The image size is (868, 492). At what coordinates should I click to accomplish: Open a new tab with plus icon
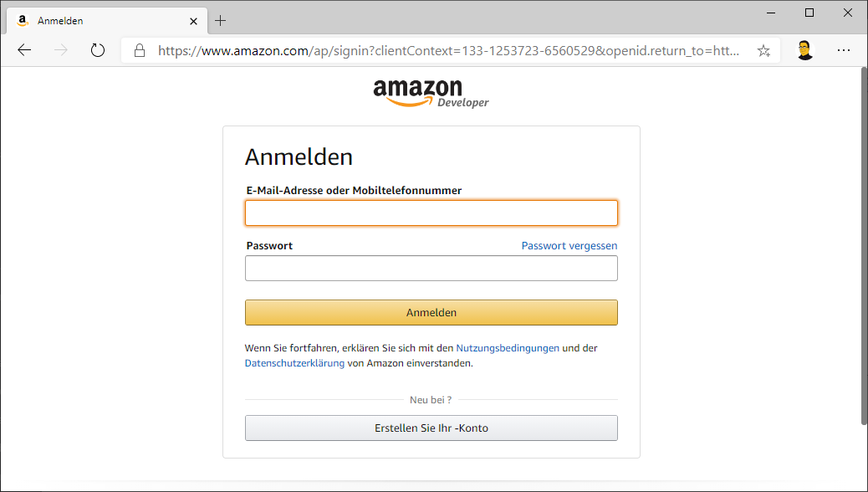(x=221, y=20)
